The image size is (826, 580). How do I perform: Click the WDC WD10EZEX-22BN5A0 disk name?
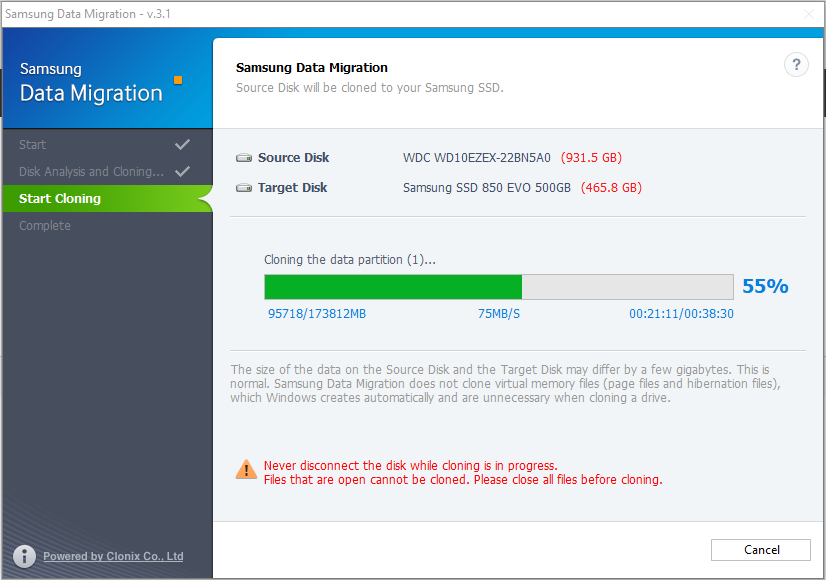click(x=477, y=158)
